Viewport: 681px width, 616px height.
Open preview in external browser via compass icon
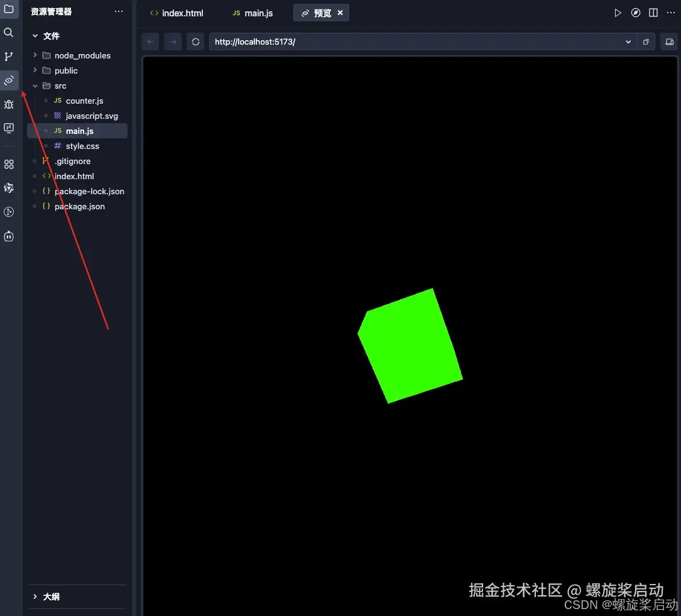[x=635, y=13]
